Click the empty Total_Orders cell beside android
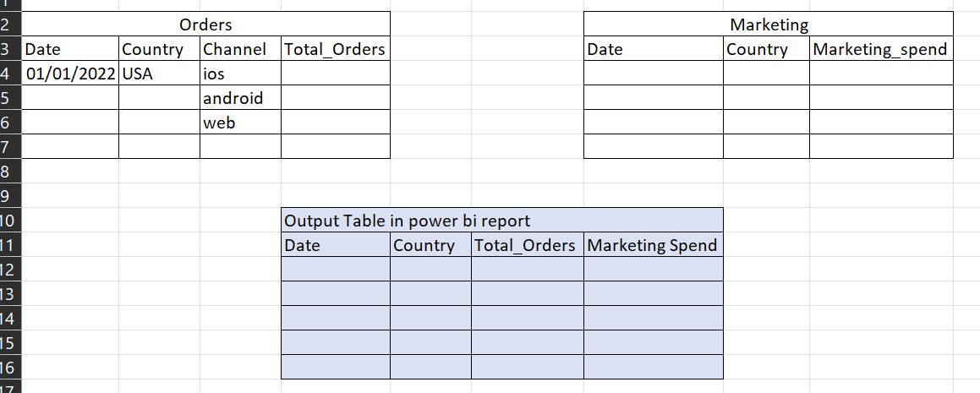 click(x=336, y=97)
